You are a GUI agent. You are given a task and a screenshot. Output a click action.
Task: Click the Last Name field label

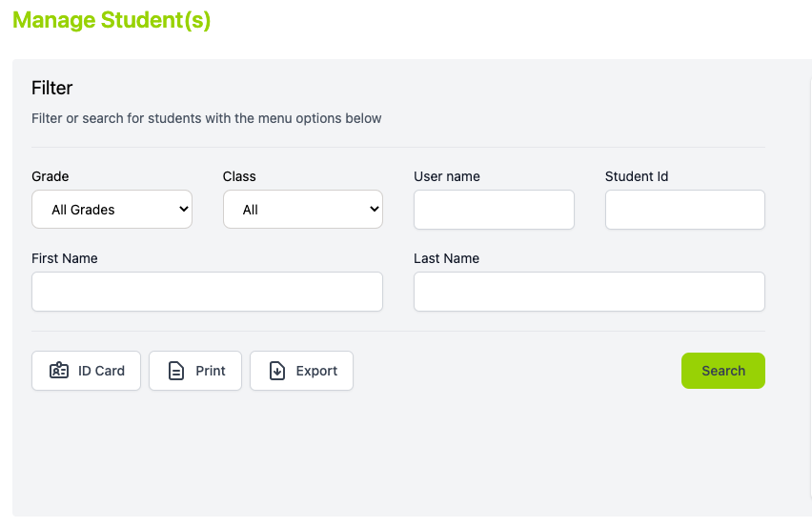(446, 258)
